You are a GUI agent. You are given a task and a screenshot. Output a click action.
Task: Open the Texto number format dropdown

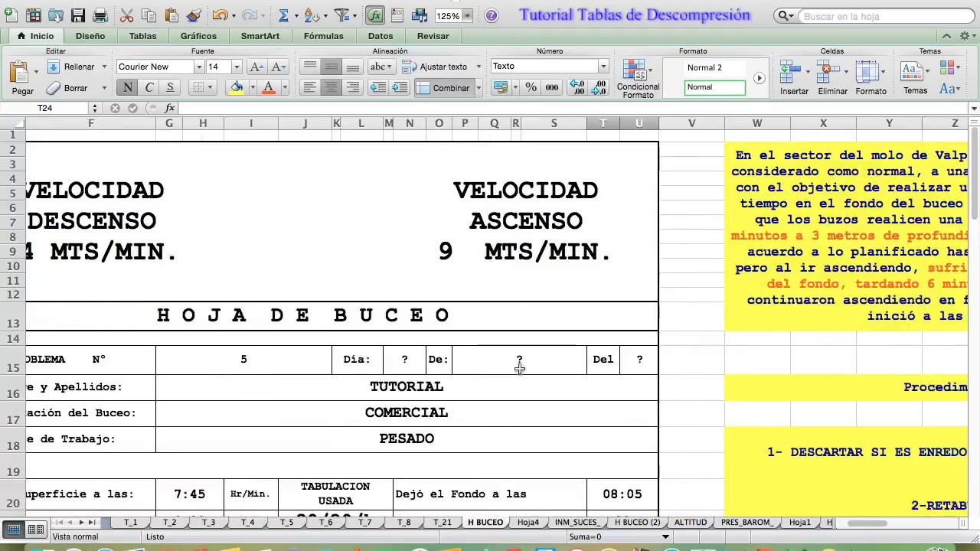[603, 67]
